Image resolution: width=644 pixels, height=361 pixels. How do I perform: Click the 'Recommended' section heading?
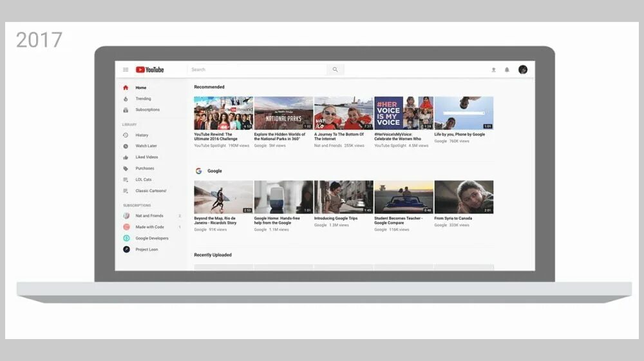tap(209, 87)
